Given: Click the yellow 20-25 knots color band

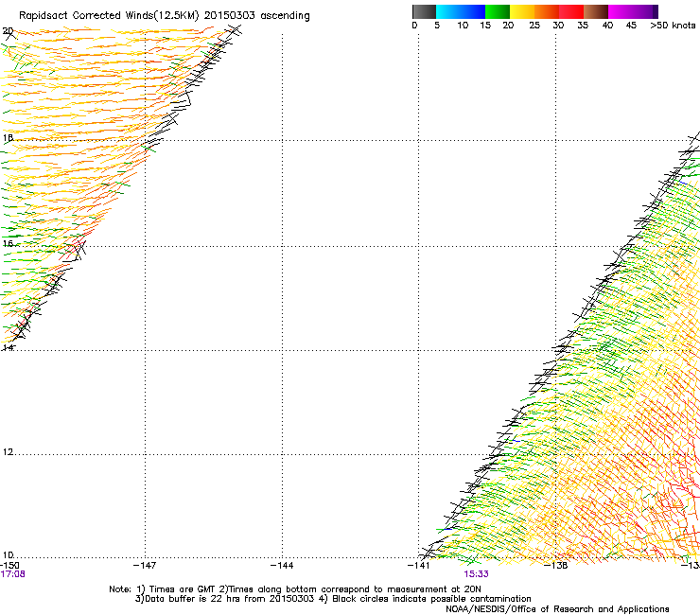Looking at the screenshot, I should pos(522,11).
